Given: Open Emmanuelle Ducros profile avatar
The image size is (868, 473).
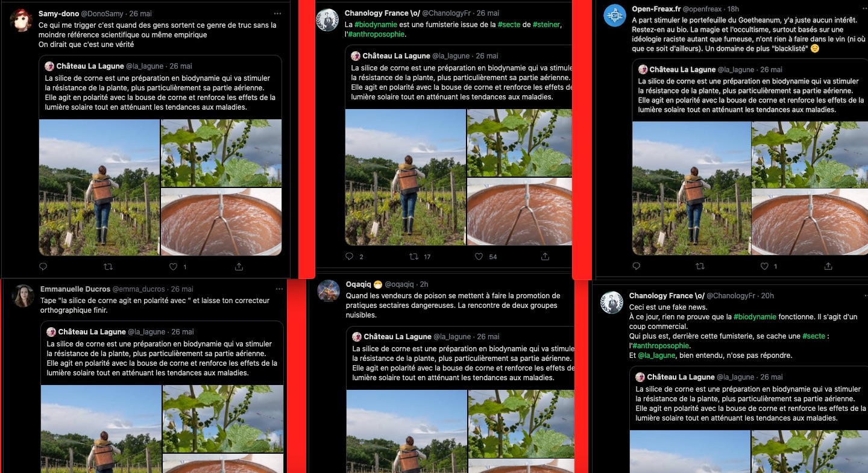Looking at the screenshot, I should [23, 296].
